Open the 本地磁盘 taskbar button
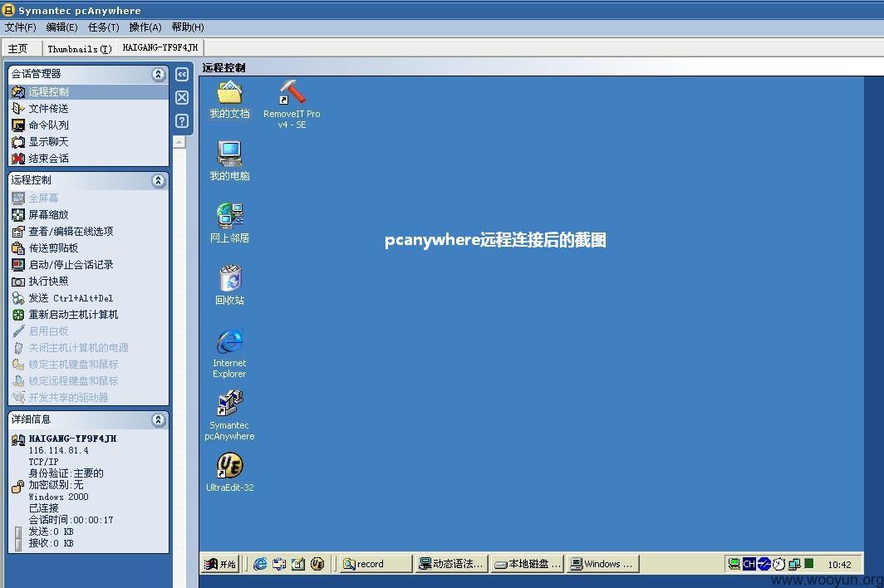Image resolution: width=884 pixels, height=588 pixels. point(527,564)
